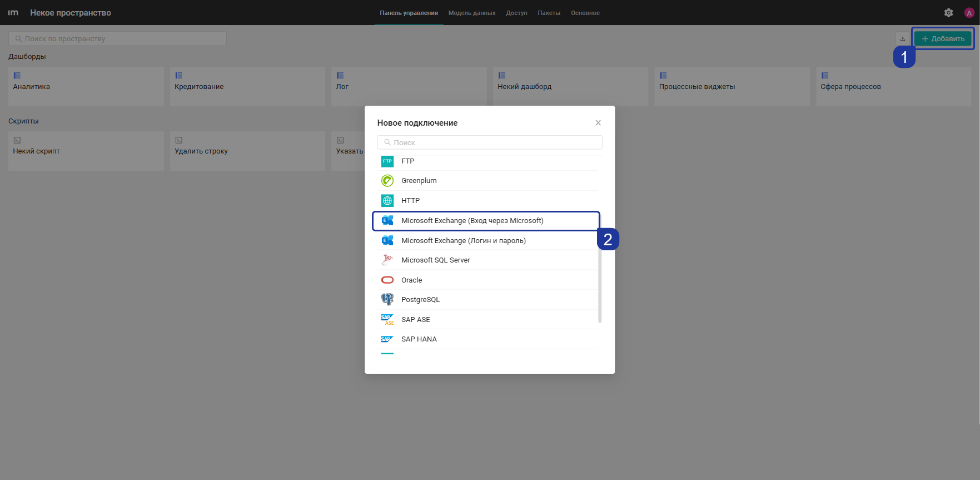Click the Сфера процессов dashboard icon
Viewport: 980px width, 480px height.
(x=825, y=76)
